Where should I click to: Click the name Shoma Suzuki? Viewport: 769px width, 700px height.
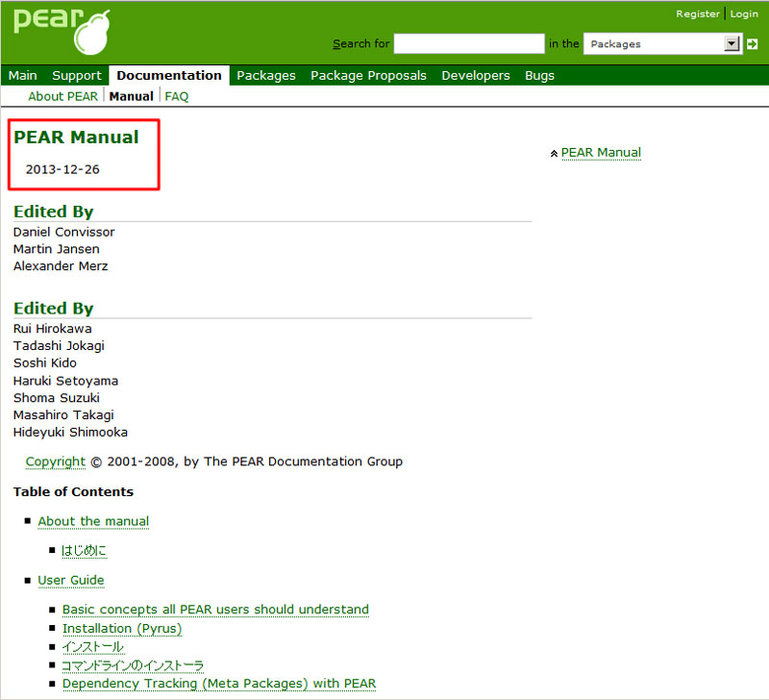pos(57,398)
